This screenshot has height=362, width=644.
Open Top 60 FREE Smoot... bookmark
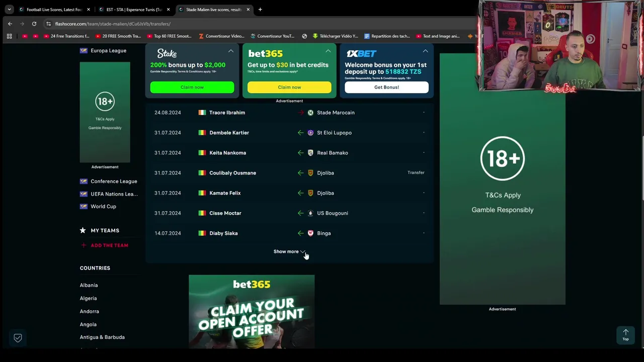(170, 36)
